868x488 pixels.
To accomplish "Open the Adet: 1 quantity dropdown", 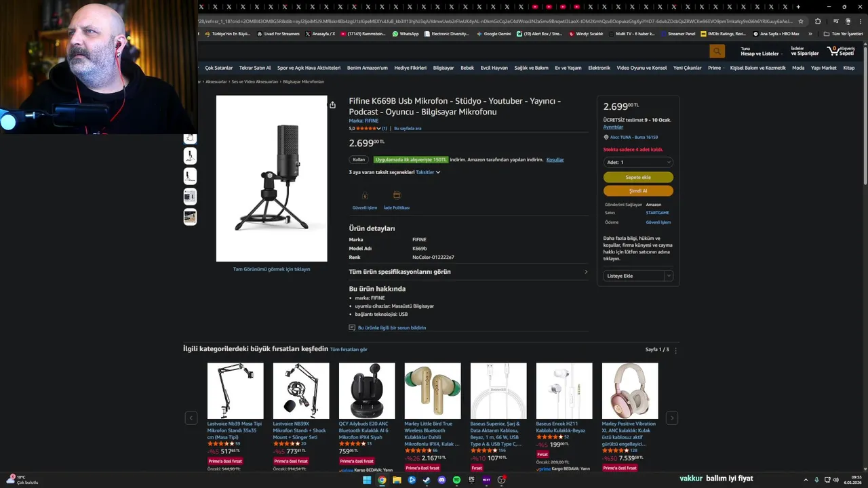I will [638, 162].
